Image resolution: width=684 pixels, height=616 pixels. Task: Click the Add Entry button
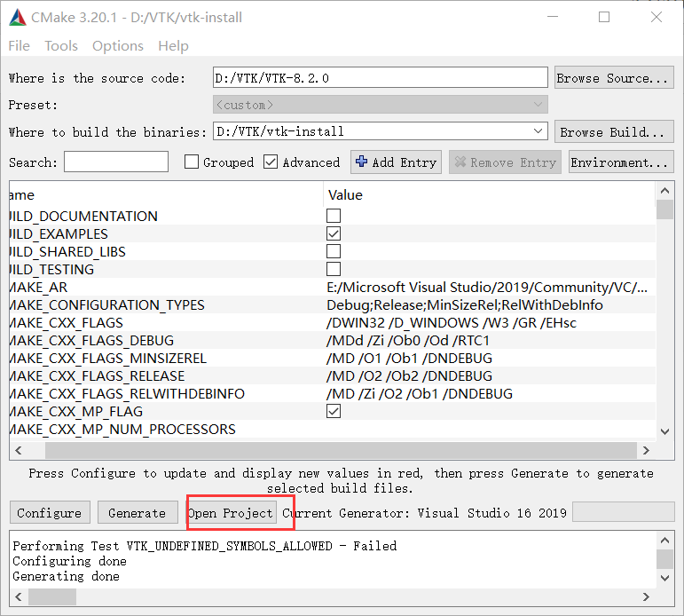(x=396, y=162)
